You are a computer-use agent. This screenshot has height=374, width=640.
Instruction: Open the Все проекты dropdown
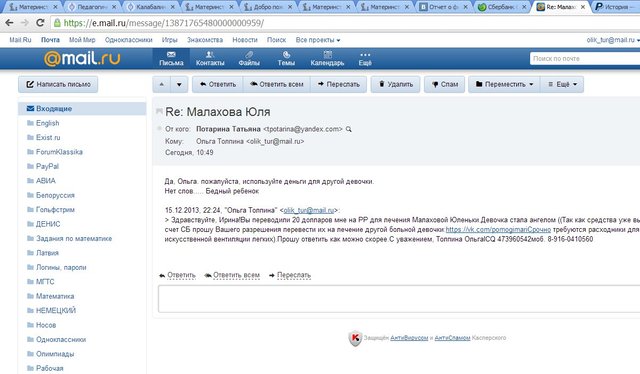point(318,40)
